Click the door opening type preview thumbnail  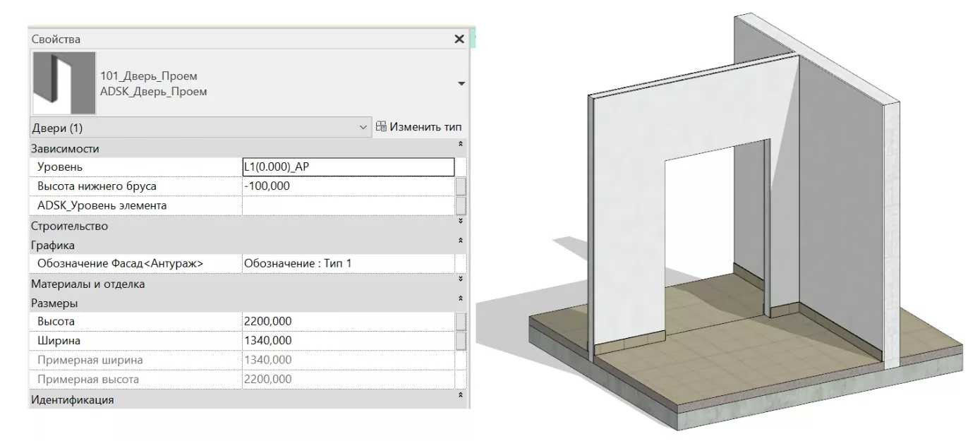(64, 83)
